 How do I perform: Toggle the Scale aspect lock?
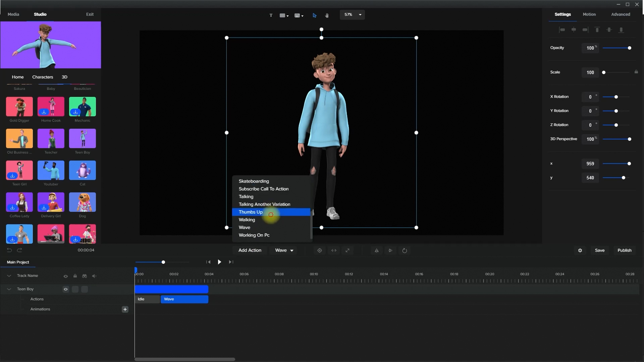tap(636, 72)
